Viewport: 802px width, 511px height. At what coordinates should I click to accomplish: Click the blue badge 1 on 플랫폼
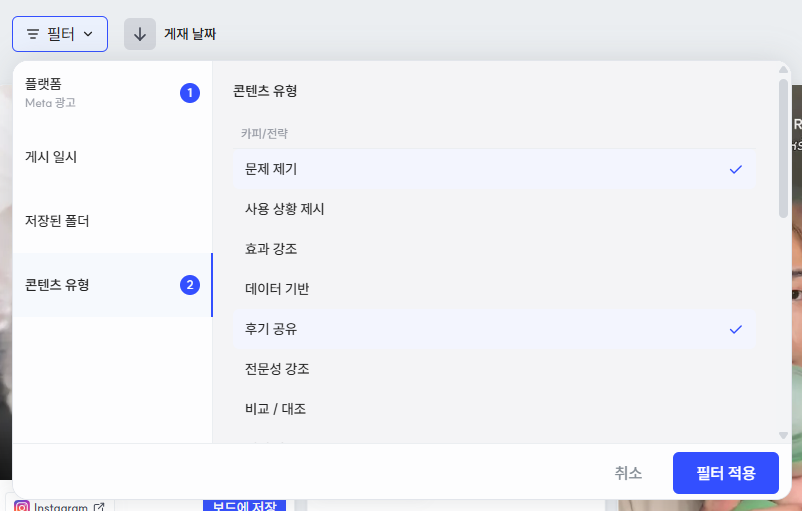point(190,93)
